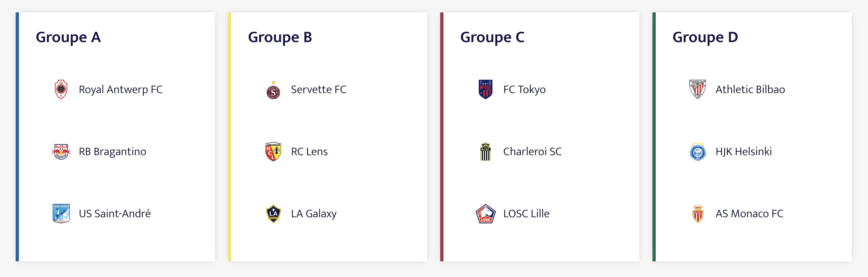Screen dimensions: 868x277
Task: Click the Servette FC crest
Action: 273,90
